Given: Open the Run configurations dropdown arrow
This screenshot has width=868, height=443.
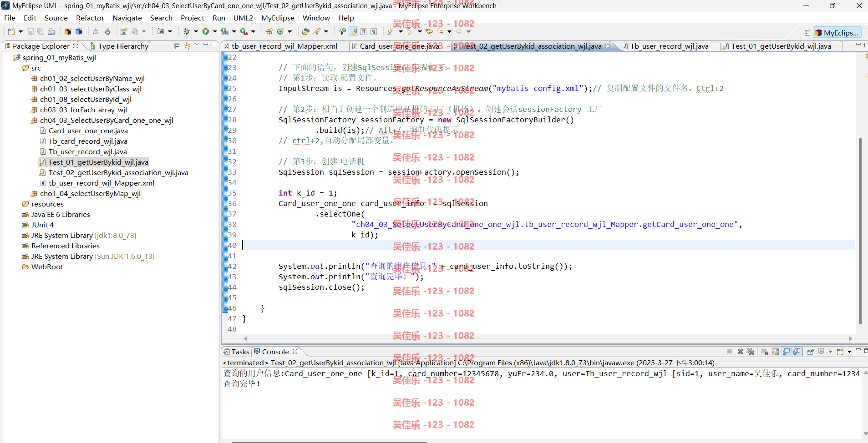Looking at the screenshot, I should (x=215, y=31).
